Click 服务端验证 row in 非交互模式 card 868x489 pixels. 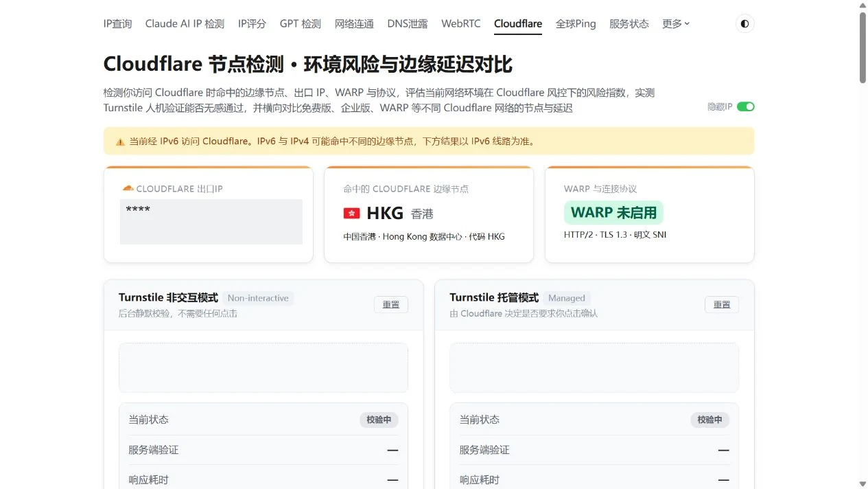point(263,450)
